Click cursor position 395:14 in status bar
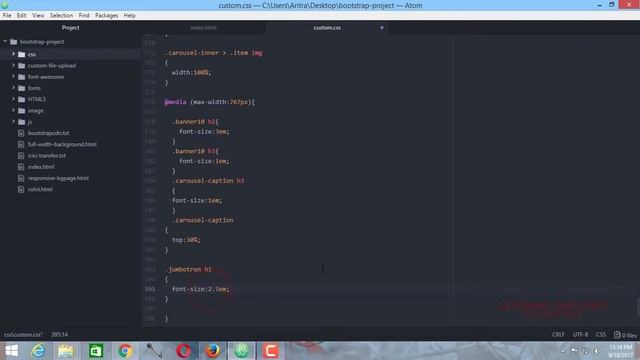Screen dimensions: 640x360 [59, 335]
